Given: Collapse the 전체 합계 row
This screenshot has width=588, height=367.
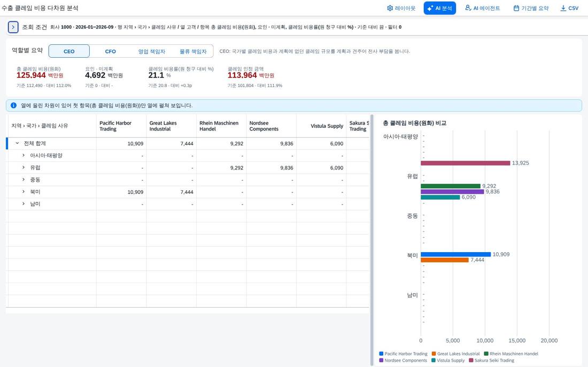Looking at the screenshot, I should point(17,143).
